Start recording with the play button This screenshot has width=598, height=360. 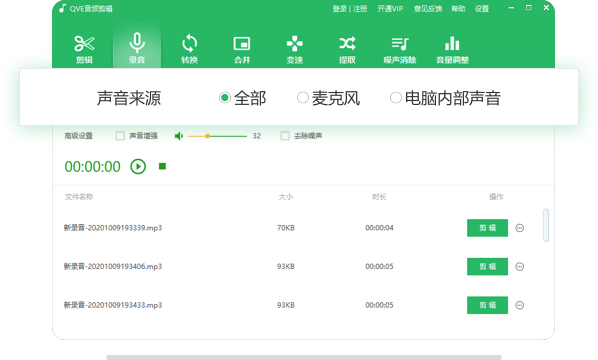pos(138,167)
